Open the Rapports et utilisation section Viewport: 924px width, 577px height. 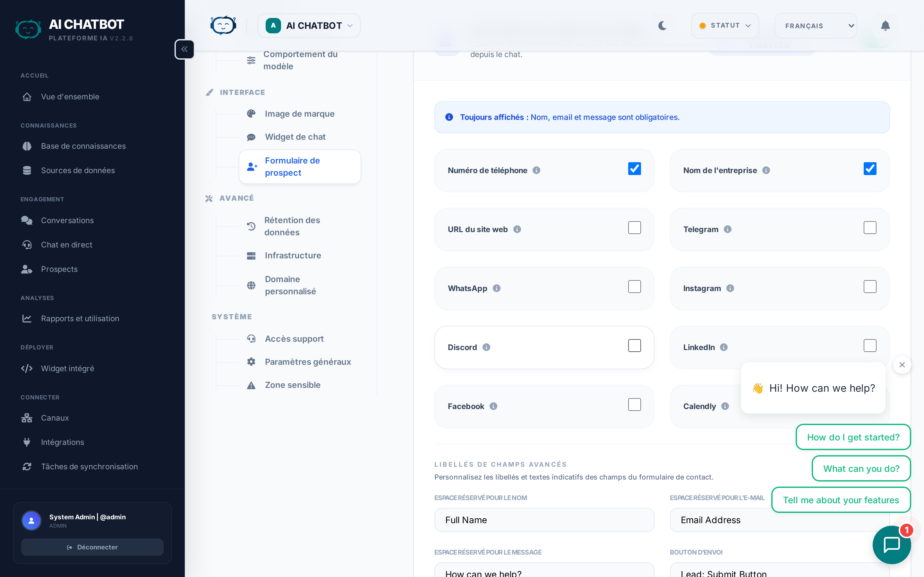(x=80, y=318)
